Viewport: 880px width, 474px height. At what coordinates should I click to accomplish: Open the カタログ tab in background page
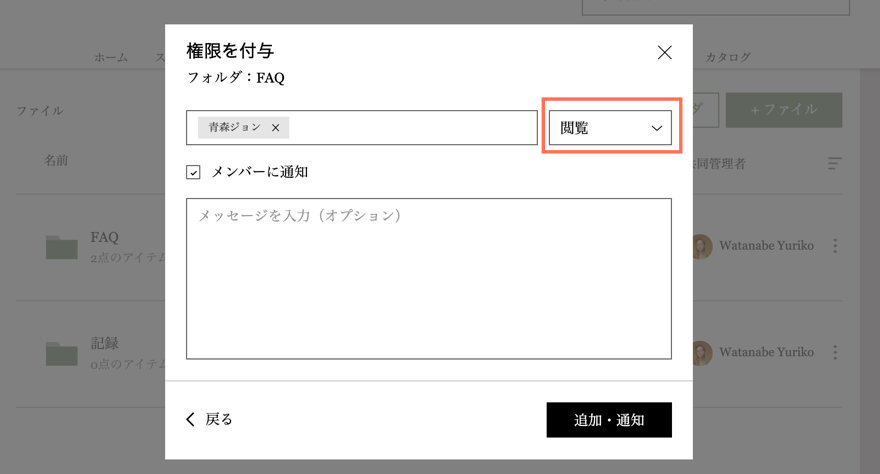[x=728, y=57]
